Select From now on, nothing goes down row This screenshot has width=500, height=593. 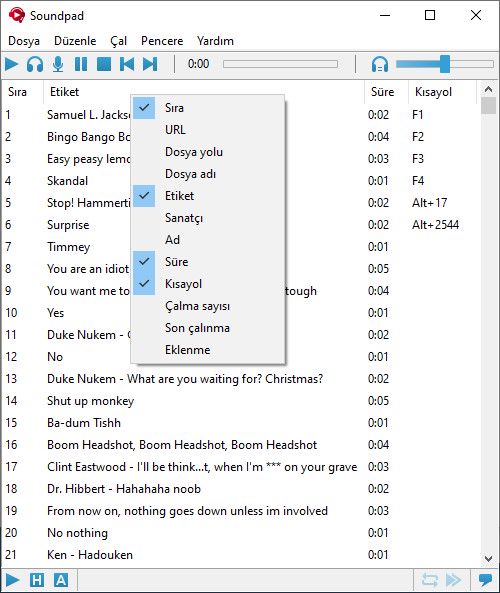click(241, 511)
